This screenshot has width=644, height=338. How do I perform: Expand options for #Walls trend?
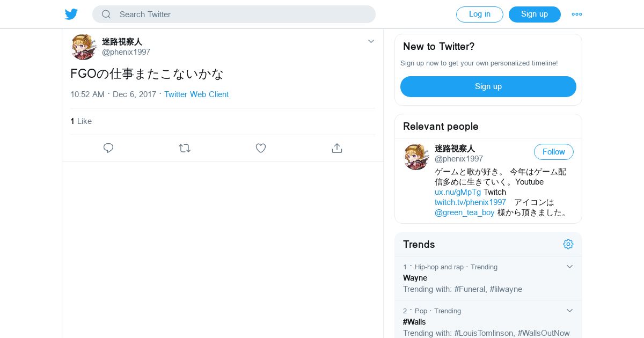click(x=570, y=311)
